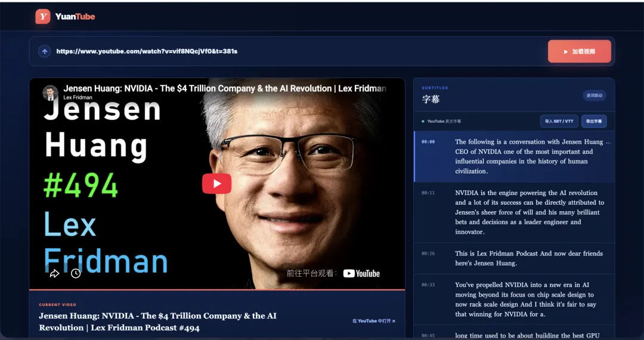Click the 导出字幕 export subtitles button

click(594, 122)
